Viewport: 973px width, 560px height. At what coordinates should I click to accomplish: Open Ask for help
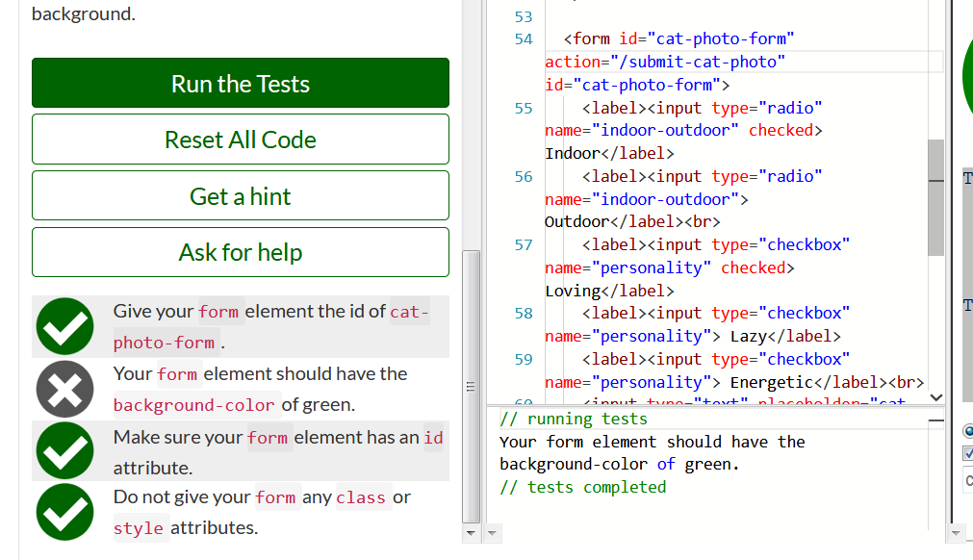pyautogui.click(x=240, y=252)
